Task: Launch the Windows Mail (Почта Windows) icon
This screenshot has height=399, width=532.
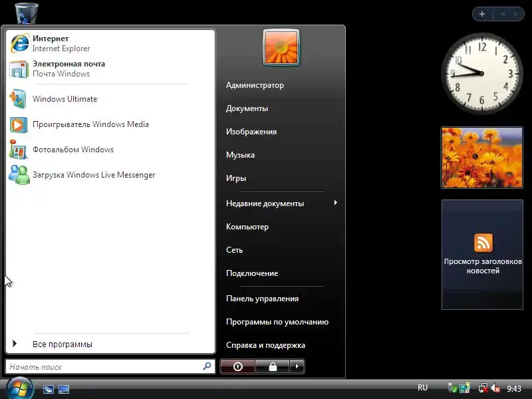Action: pos(19,69)
